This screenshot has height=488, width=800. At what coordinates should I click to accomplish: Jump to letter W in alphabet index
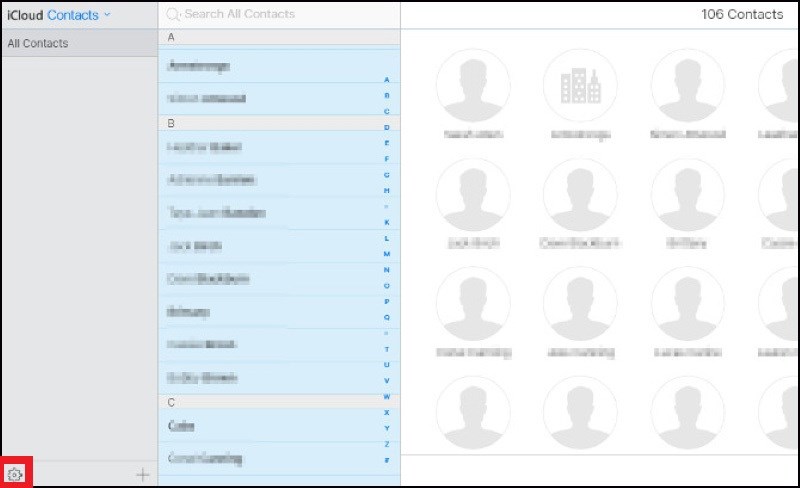[387, 397]
